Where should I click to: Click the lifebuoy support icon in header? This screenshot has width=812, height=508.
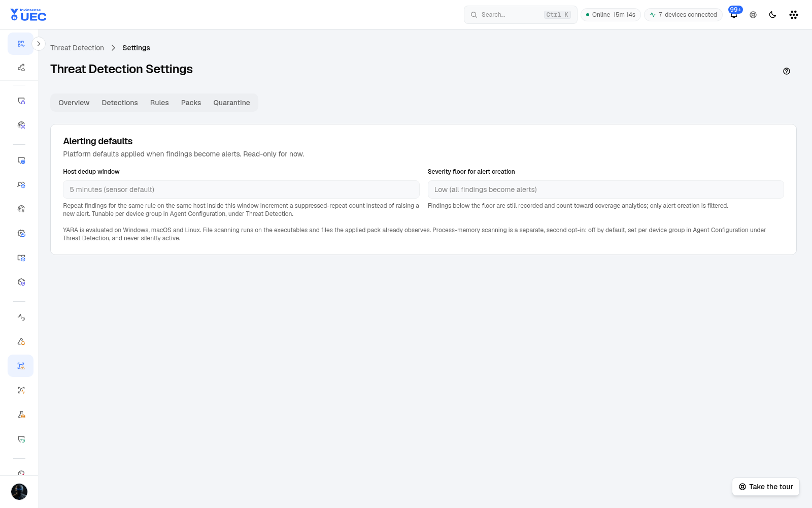pos(753,15)
